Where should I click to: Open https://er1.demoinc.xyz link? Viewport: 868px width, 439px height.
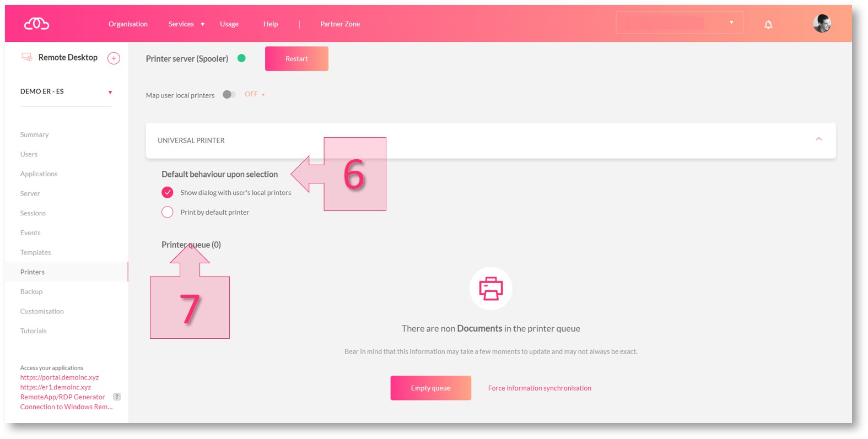[x=56, y=387]
